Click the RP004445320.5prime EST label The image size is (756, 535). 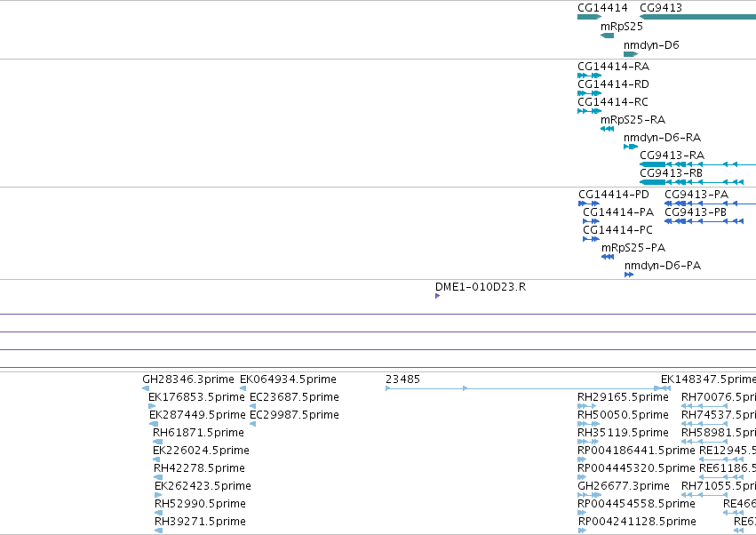click(x=636, y=468)
